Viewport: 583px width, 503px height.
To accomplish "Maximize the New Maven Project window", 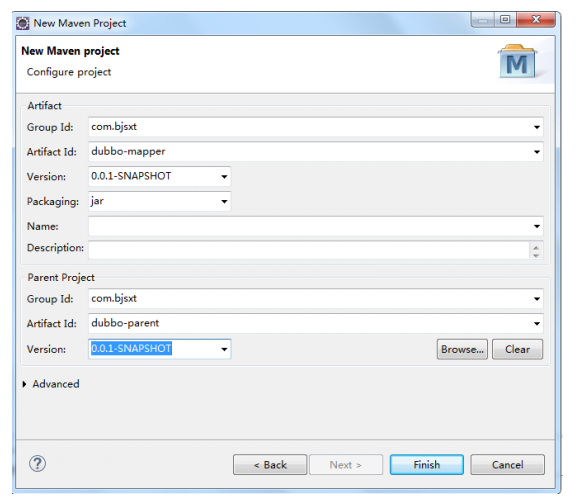I will click(x=505, y=20).
